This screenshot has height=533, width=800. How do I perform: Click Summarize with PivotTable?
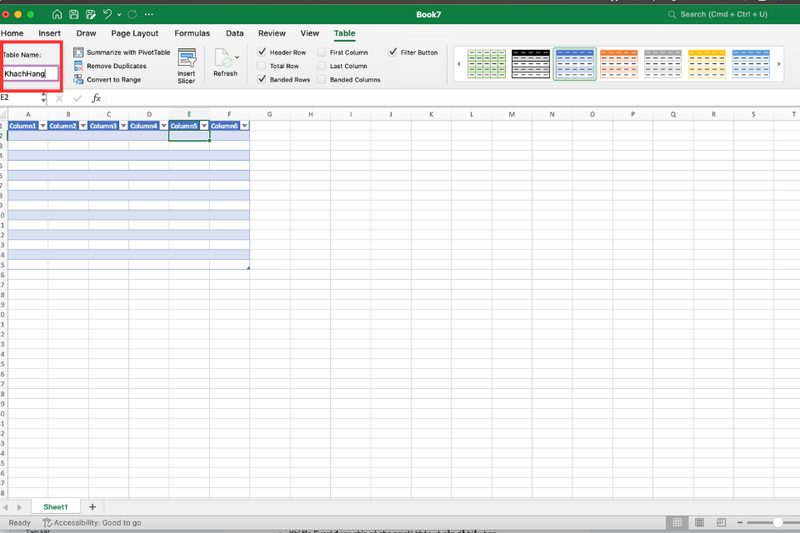(121, 52)
